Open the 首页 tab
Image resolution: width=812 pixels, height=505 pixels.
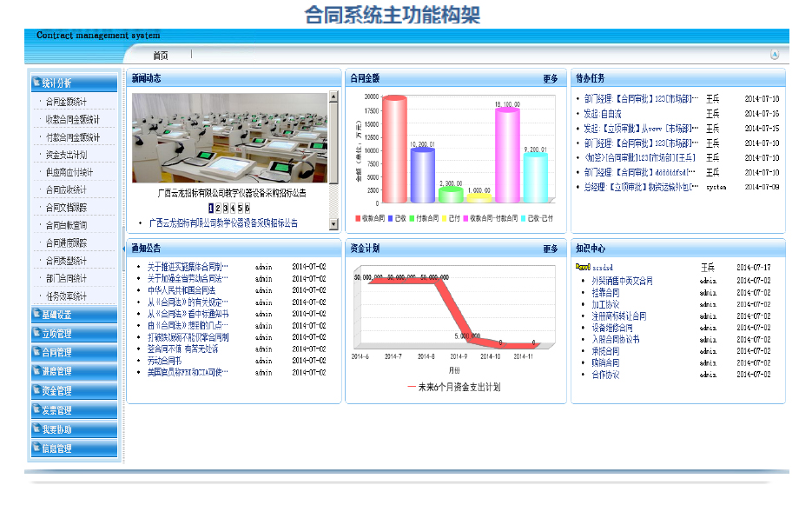pyautogui.click(x=161, y=55)
